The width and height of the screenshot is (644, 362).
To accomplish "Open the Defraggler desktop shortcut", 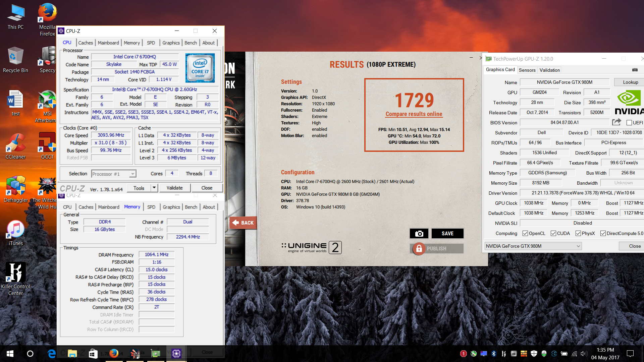I will pyautogui.click(x=15, y=189).
